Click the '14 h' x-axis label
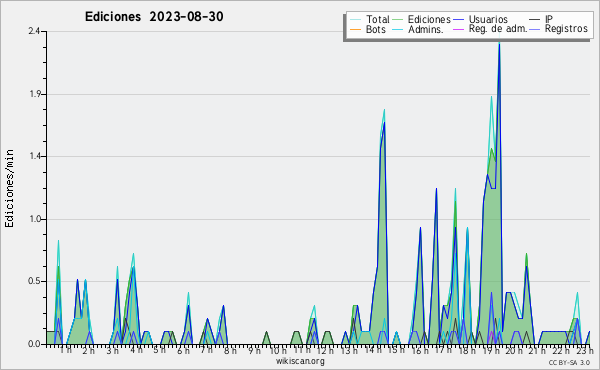Image resolution: width=600 pixels, height=370 pixels. click(372, 350)
